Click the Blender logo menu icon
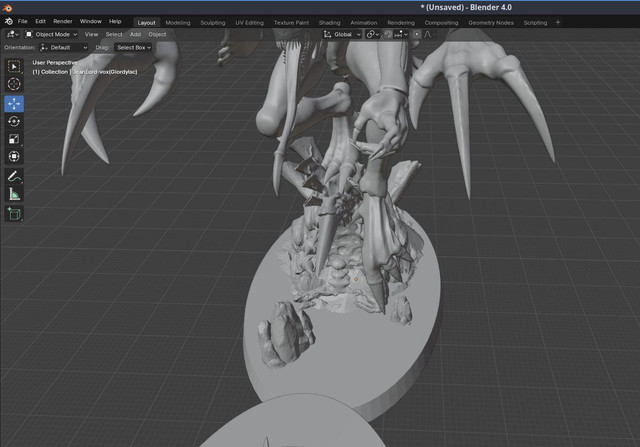Screen dimensions: 640x447 (x=9, y=22)
